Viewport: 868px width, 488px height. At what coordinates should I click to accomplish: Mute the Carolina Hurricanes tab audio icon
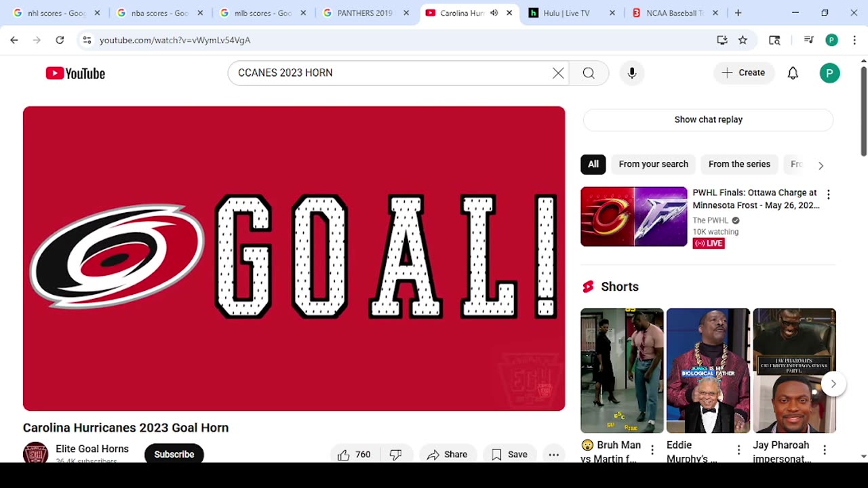tap(494, 13)
